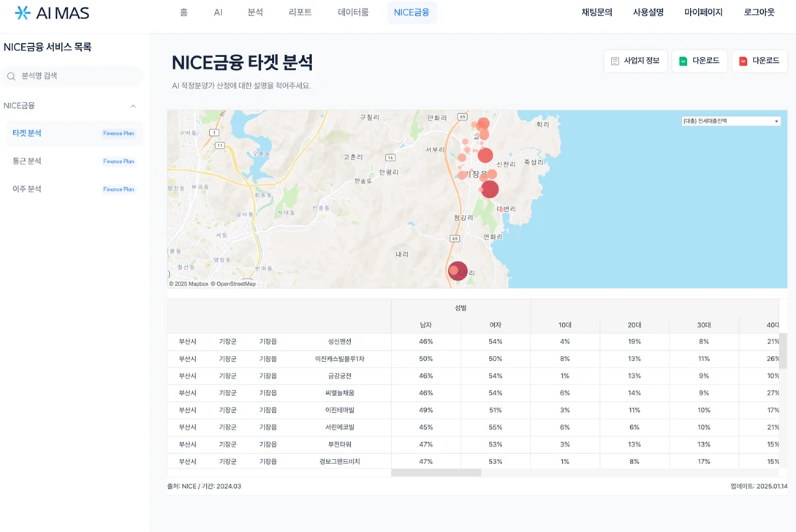796x532 pixels.
Task: Click the dark maroon bubble on the map
Action: coord(458,271)
